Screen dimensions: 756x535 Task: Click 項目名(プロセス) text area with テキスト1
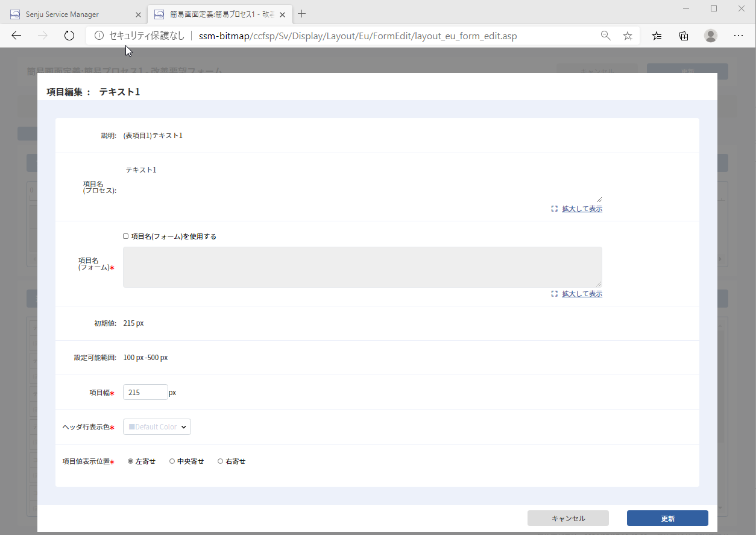point(362,182)
